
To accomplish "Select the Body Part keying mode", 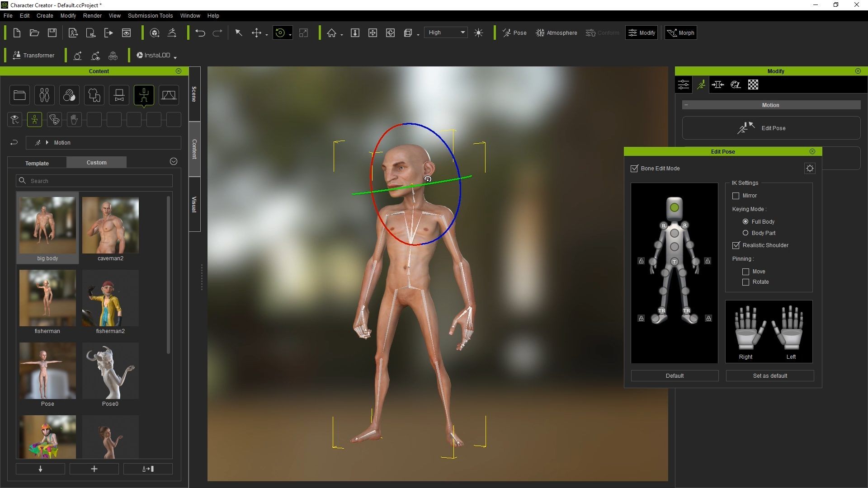I will 745,233.
